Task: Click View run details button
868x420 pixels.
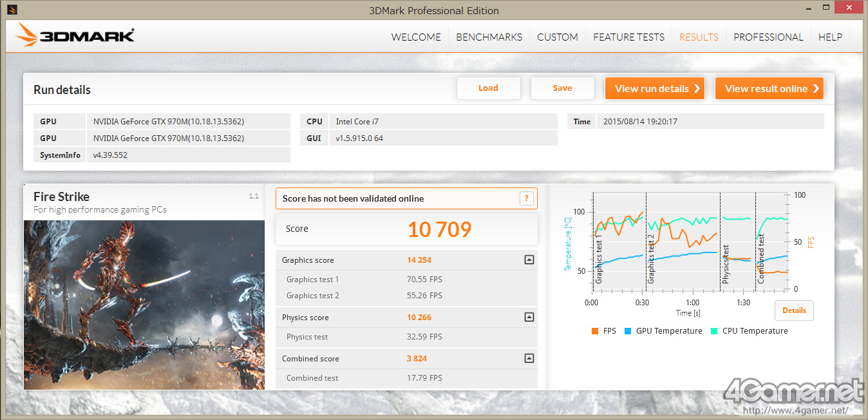Action: pos(654,89)
